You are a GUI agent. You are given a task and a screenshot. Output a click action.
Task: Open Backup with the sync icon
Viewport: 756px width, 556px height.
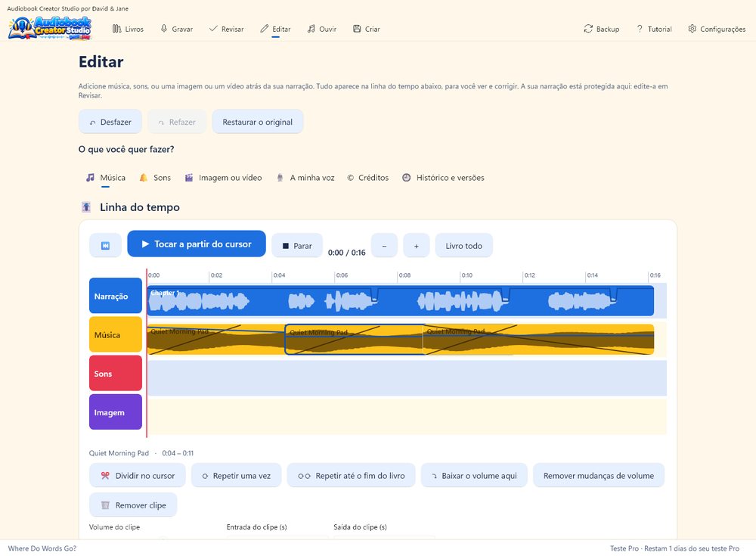click(601, 29)
